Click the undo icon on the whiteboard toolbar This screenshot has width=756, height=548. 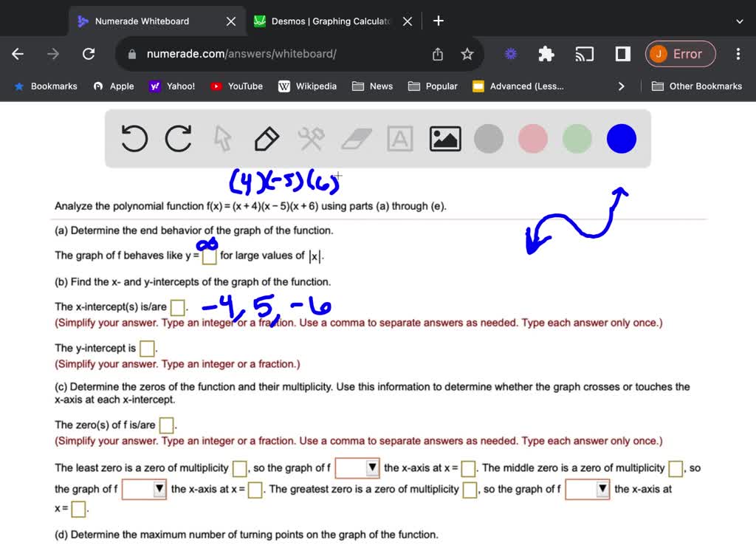pyautogui.click(x=134, y=138)
